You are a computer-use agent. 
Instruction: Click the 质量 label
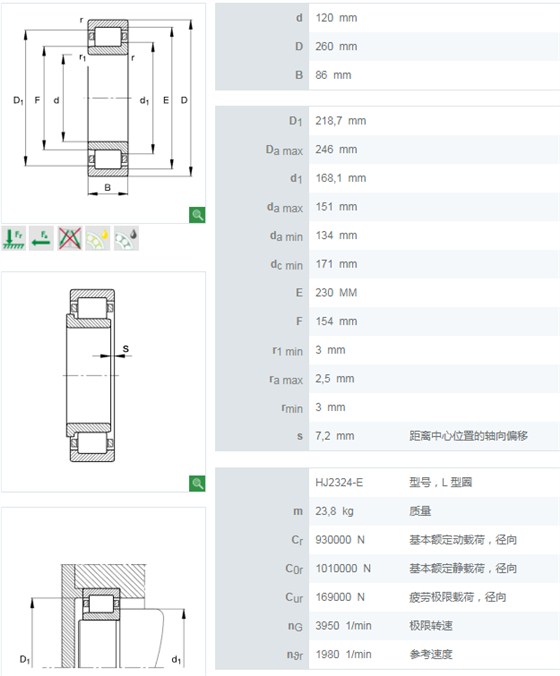420,511
